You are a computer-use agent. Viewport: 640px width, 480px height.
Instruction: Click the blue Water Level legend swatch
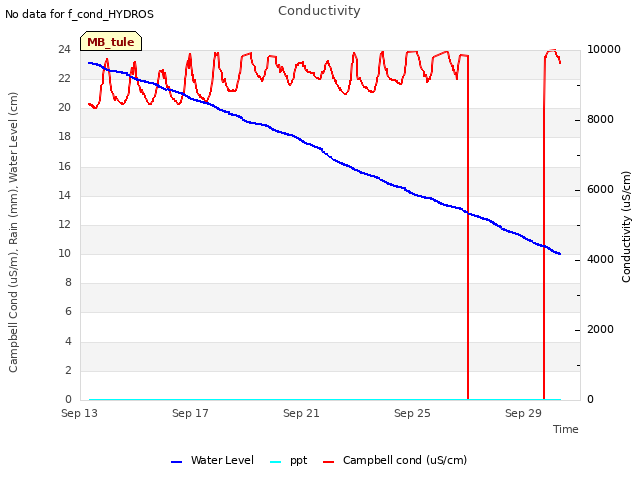(176, 462)
